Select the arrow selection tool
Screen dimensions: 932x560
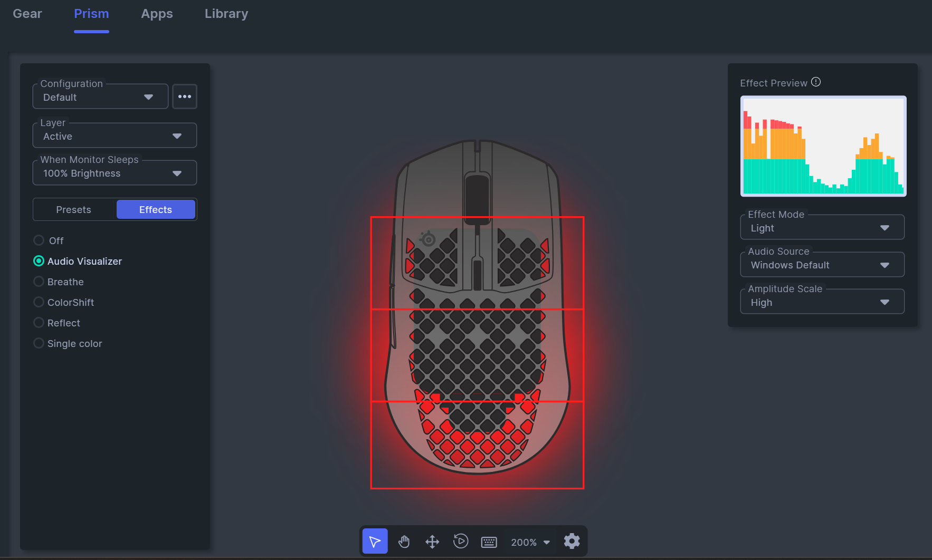tap(375, 541)
